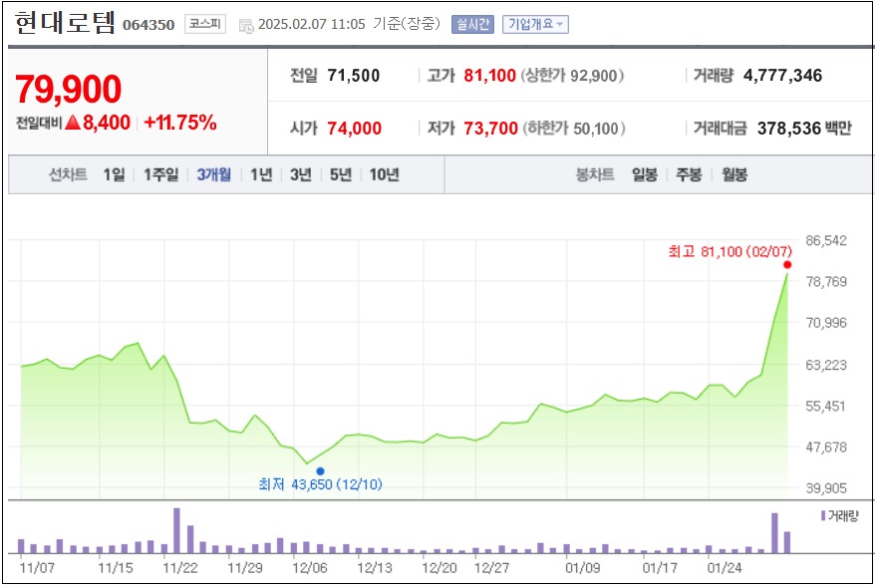
Task: Select the 1일 line chart tab
Action: (x=114, y=174)
